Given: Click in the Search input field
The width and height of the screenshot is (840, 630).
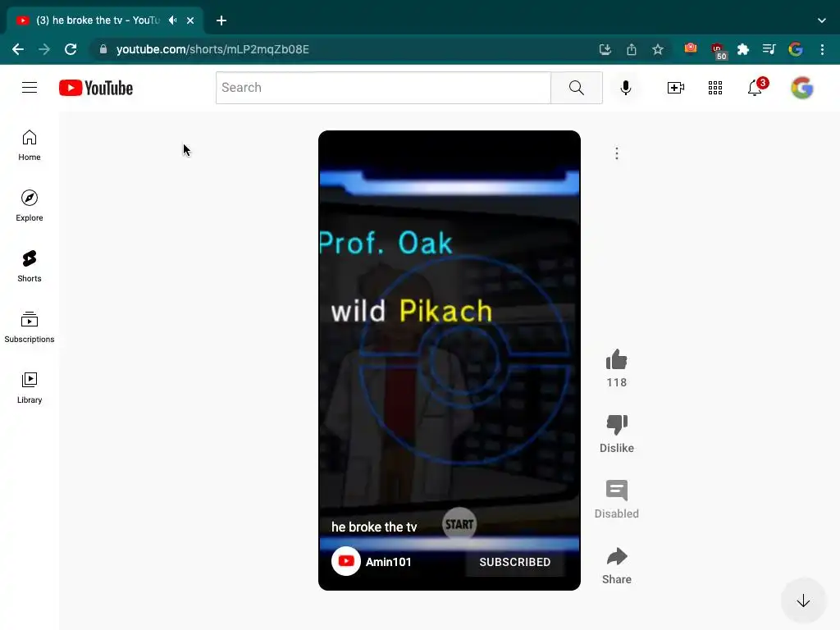Looking at the screenshot, I should point(383,88).
